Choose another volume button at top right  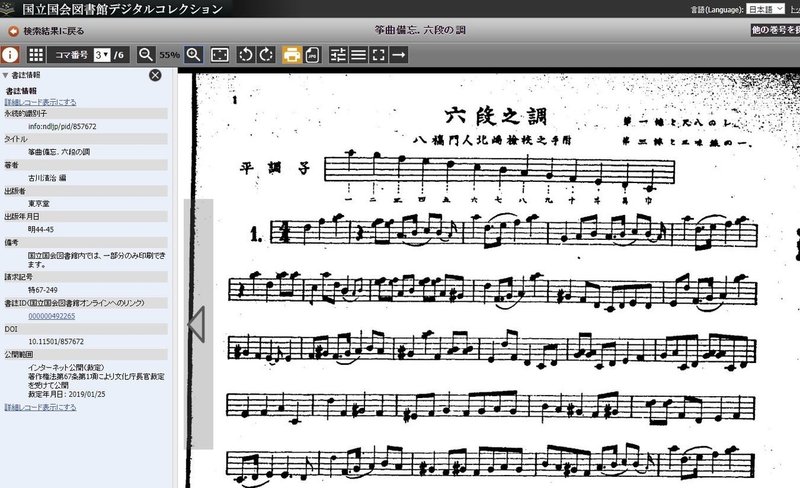[x=776, y=30]
